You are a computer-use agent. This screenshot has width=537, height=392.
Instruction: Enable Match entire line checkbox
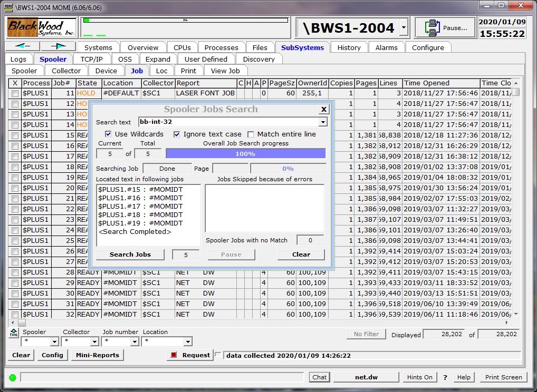(251, 134)
